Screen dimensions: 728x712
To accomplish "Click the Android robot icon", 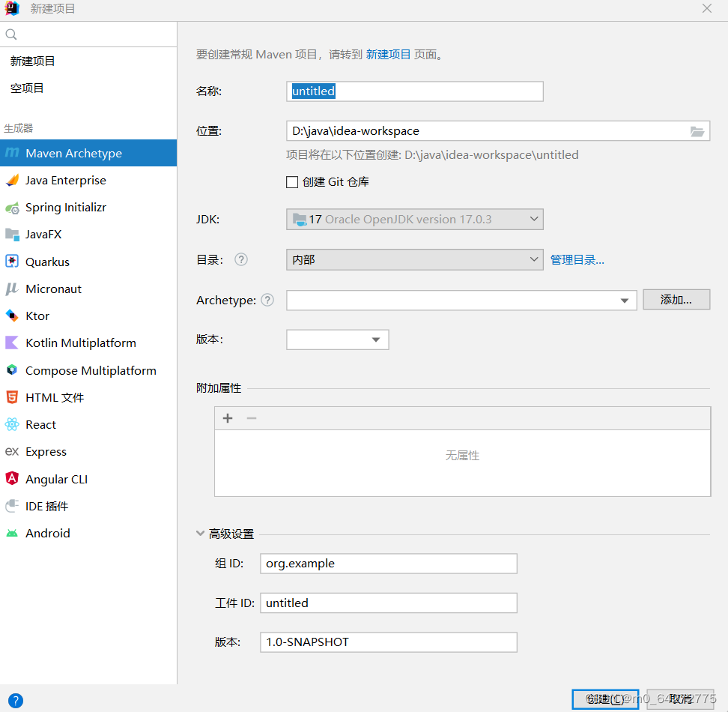I will [x=12, y=533].
